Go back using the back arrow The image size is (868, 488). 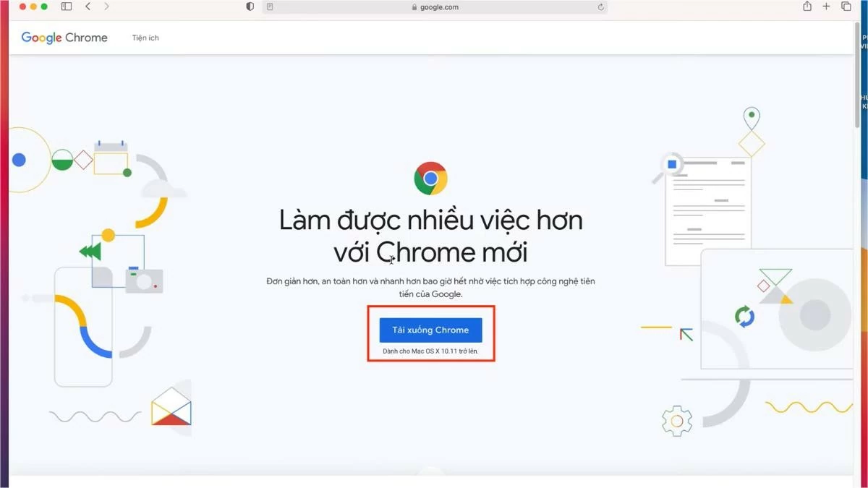point(88,7)
